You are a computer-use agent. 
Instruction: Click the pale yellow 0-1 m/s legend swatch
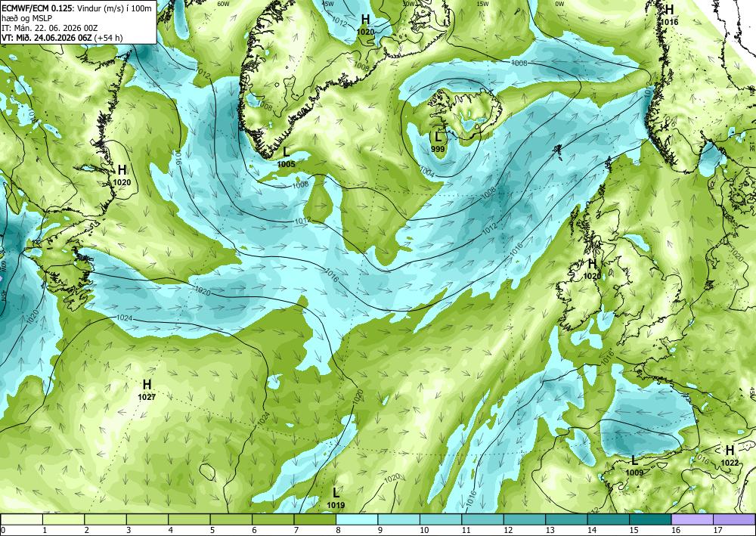pyautogui.click(x=22, y=519)
